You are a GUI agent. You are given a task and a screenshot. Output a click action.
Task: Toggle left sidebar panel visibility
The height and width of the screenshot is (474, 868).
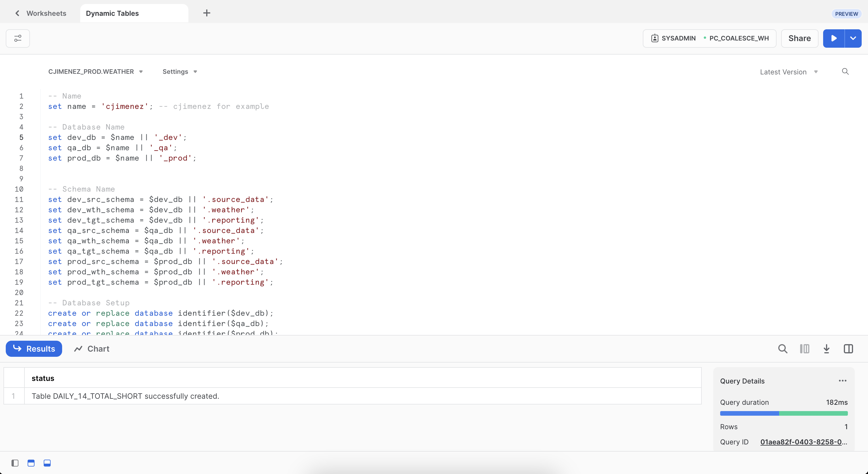click(15, 463)
